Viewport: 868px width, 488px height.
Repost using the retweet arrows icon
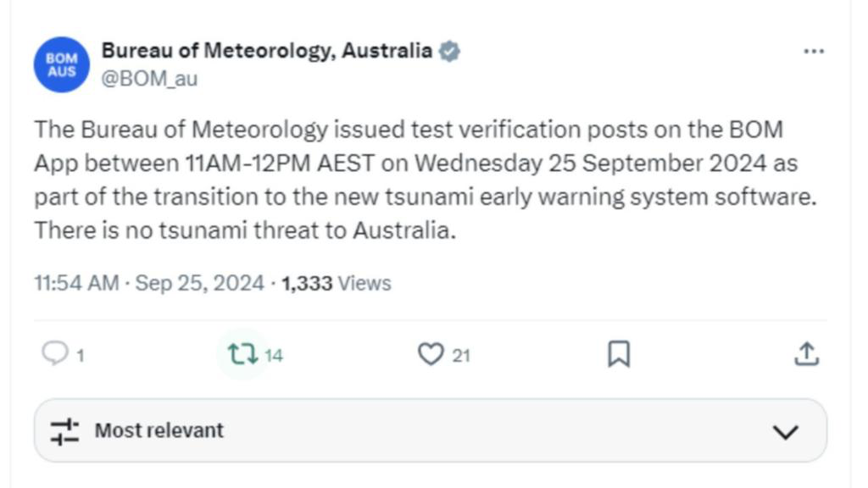pyautogui.click(x=243, y=354)
